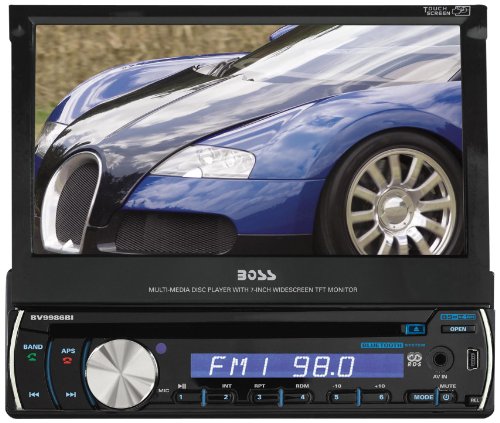The height and width of the screenshot is (423, 500).
Task: Tap the purple IR sensor dot
Action: click(x=161, y=348)
